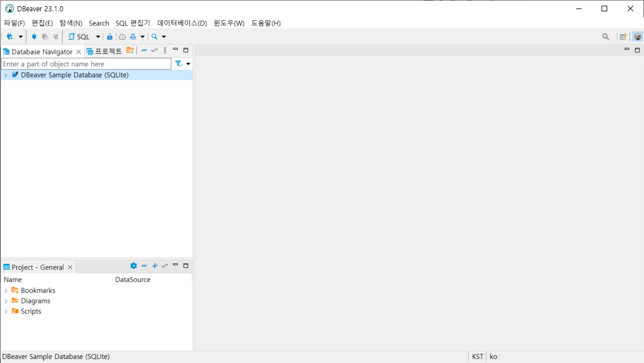Click the create new folder icon in Navigator
Viewport: 644px width, 363px height.
(x=130, y=50)
